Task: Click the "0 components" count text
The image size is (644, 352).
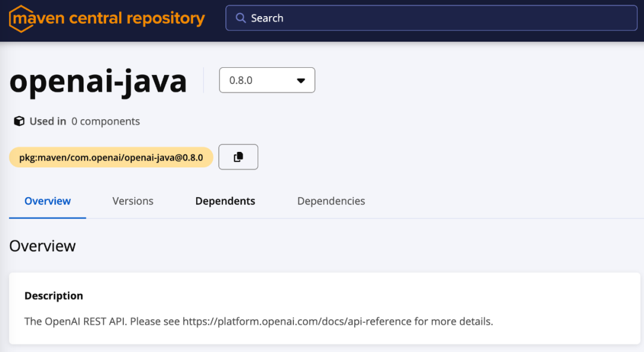Action: [106, 122]
